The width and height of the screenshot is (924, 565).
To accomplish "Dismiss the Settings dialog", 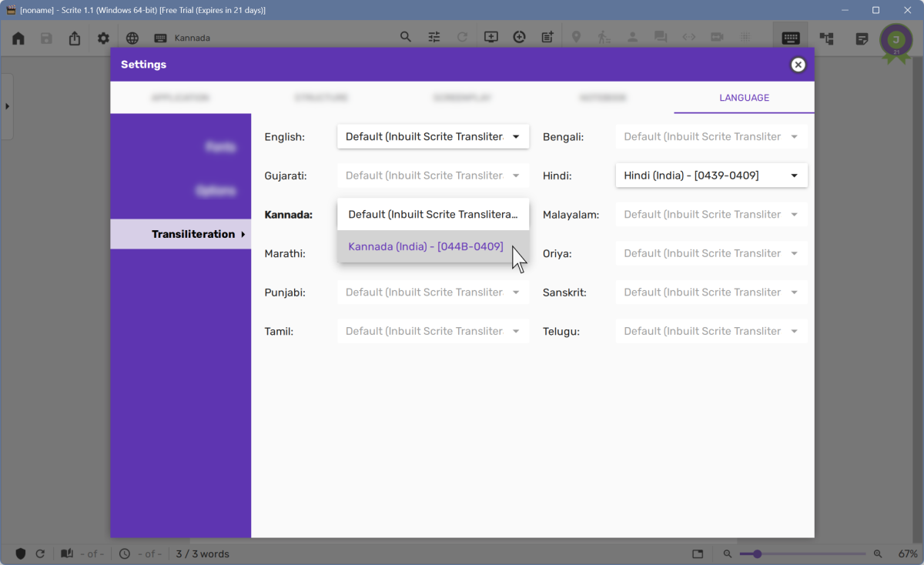I will [798, 65].
